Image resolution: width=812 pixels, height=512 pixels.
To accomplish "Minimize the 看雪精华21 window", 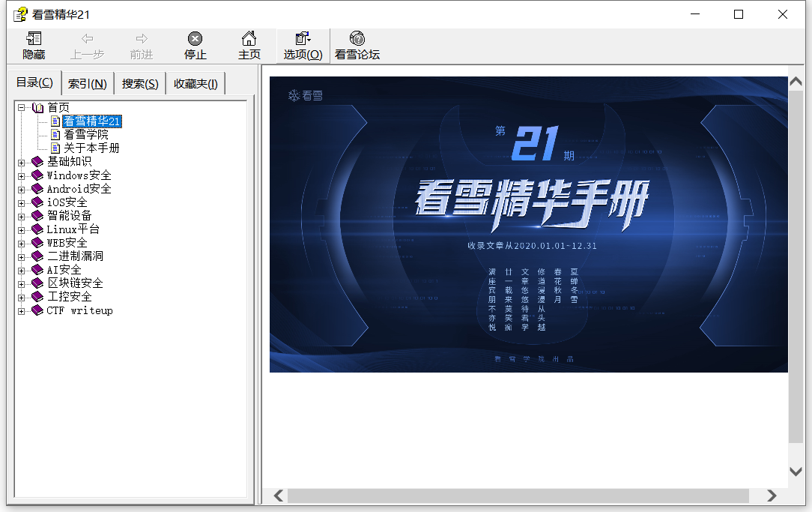I will [x=695, y=14].
